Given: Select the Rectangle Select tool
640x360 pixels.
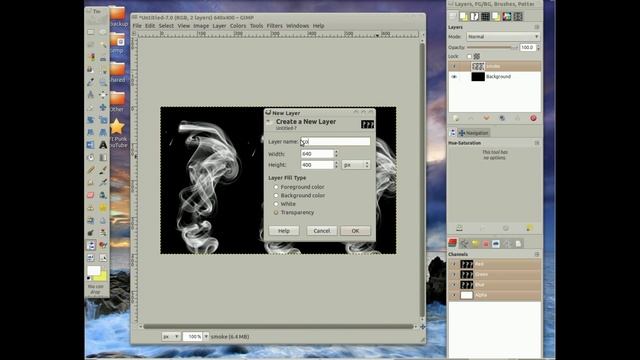Looking at the screenshot, I should (91, 32).
